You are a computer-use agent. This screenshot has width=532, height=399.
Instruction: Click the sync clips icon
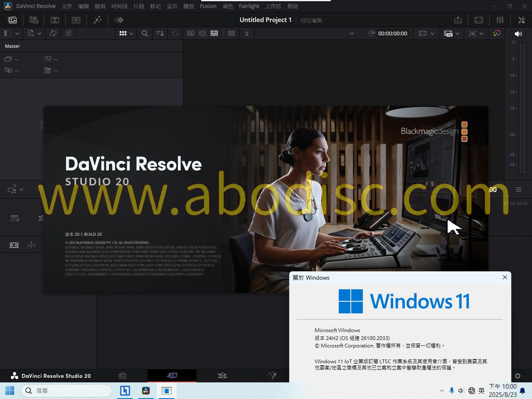53,33
